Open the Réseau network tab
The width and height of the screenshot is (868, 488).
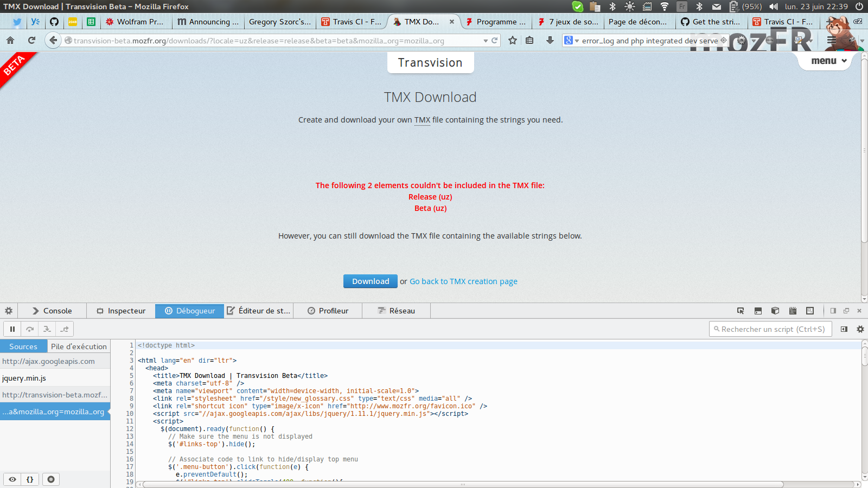click(x=397, y=311)
